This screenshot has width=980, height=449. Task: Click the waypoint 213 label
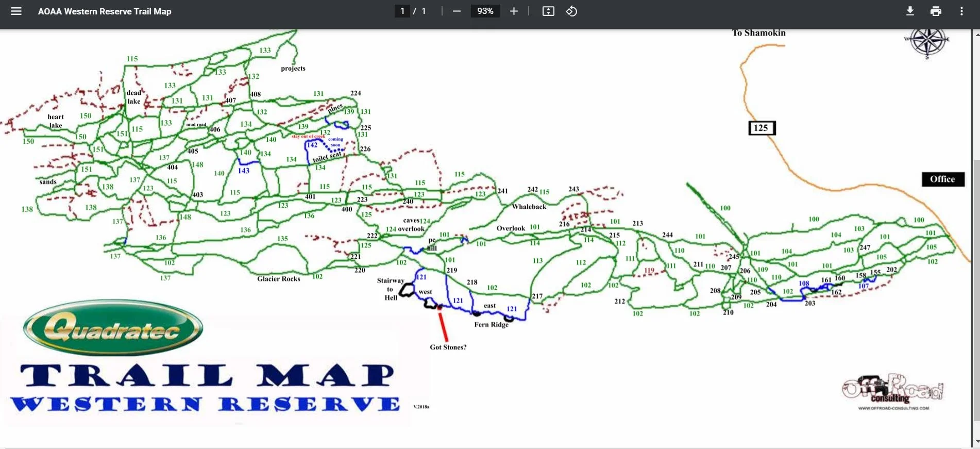pyautogui.click(x=638, y=223)
